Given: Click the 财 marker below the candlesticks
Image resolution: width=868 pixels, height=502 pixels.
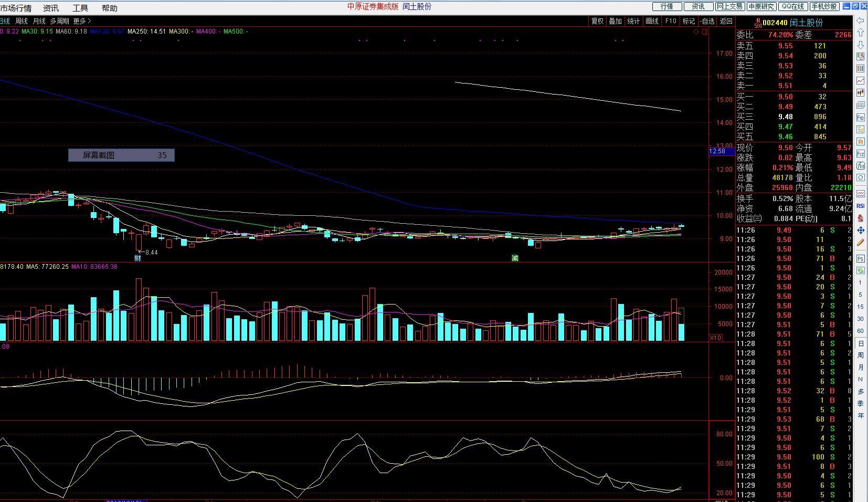Looking at the screenshot, I should 137,258.
